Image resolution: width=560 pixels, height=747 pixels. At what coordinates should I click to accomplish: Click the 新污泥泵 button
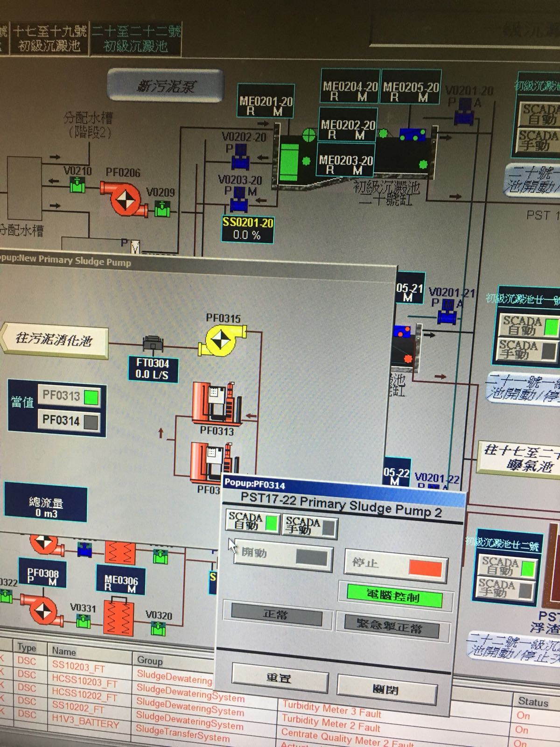point(166,85)
